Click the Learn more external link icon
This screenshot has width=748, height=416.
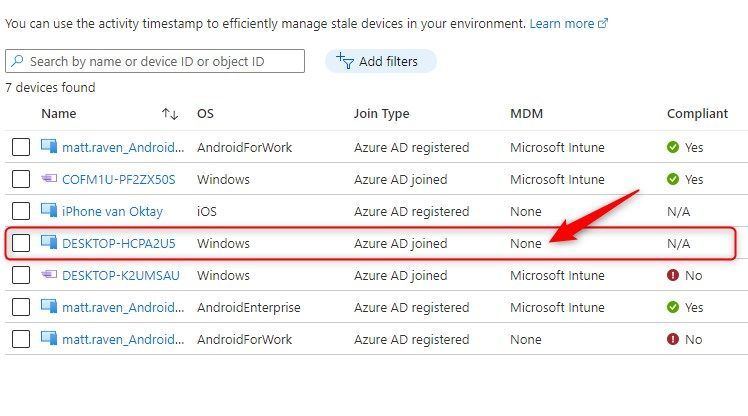click(x=603, y=23)
